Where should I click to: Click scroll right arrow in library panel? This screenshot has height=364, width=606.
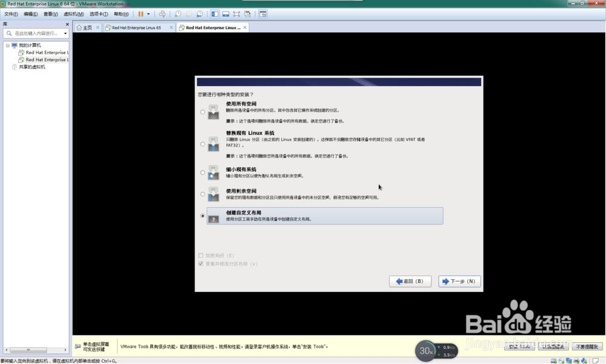65,350
